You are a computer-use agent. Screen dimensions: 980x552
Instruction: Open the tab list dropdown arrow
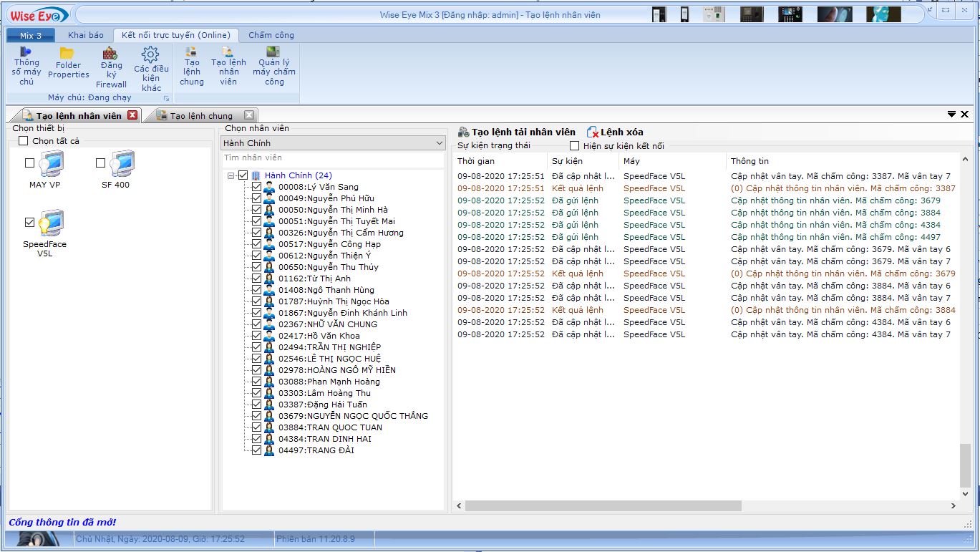click(x=951, y=115)
